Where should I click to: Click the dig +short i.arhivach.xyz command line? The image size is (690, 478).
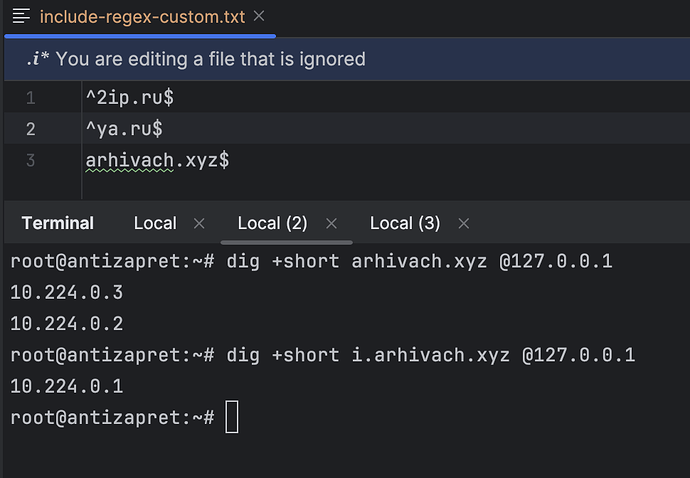(x=323, y=355)
